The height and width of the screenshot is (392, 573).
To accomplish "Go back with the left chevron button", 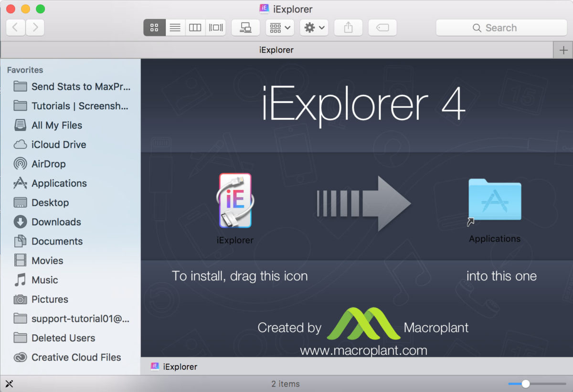I will tap(15, 28).
